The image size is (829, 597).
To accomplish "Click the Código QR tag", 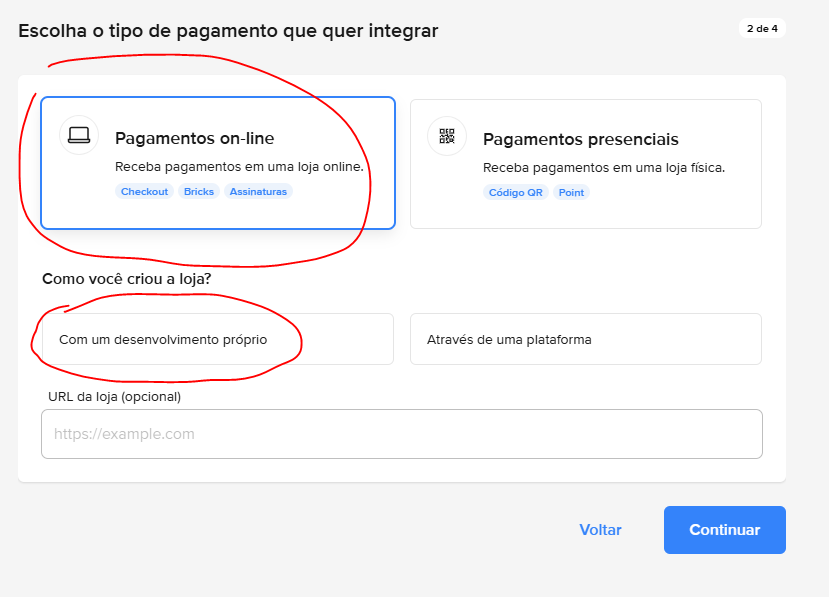I will (x=515, y=192).
